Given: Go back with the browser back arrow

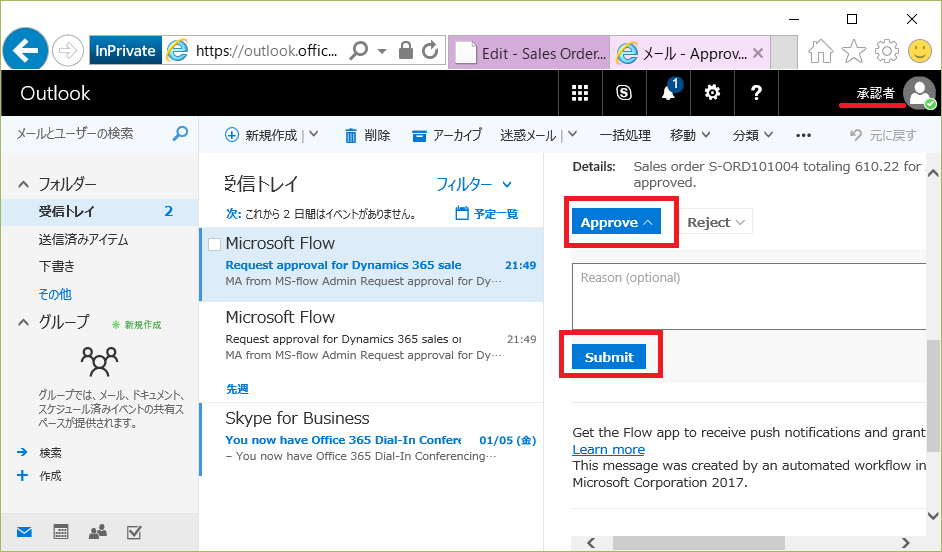Looking at the screenshot, I should coord(25,50).
